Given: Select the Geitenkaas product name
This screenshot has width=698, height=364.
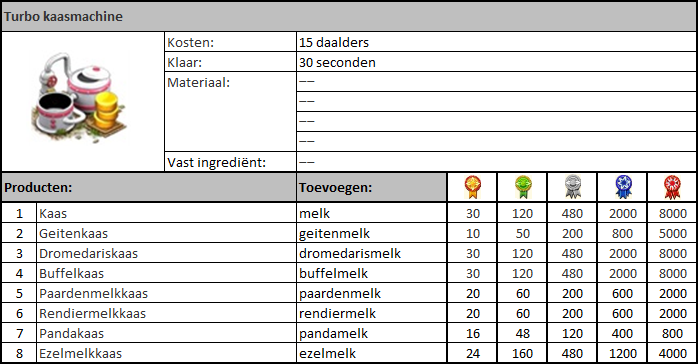Looking at the screenshot, I should point(73,233).
